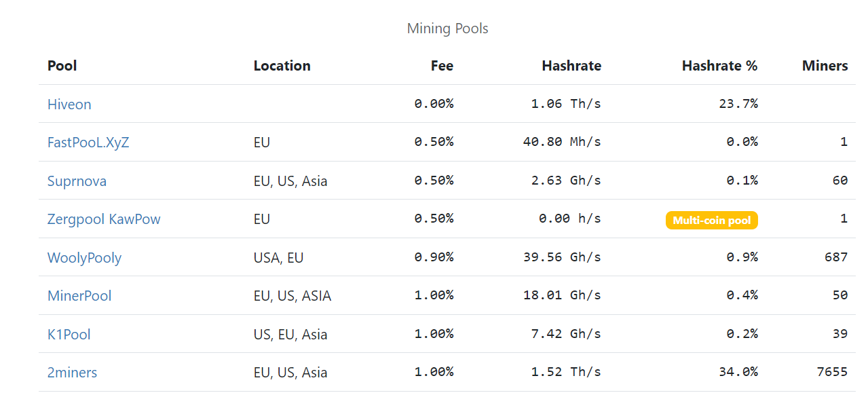Screen dimensions: 868x393
Task: Open the Zergpool KawPow link
Action: coord(104,219)
